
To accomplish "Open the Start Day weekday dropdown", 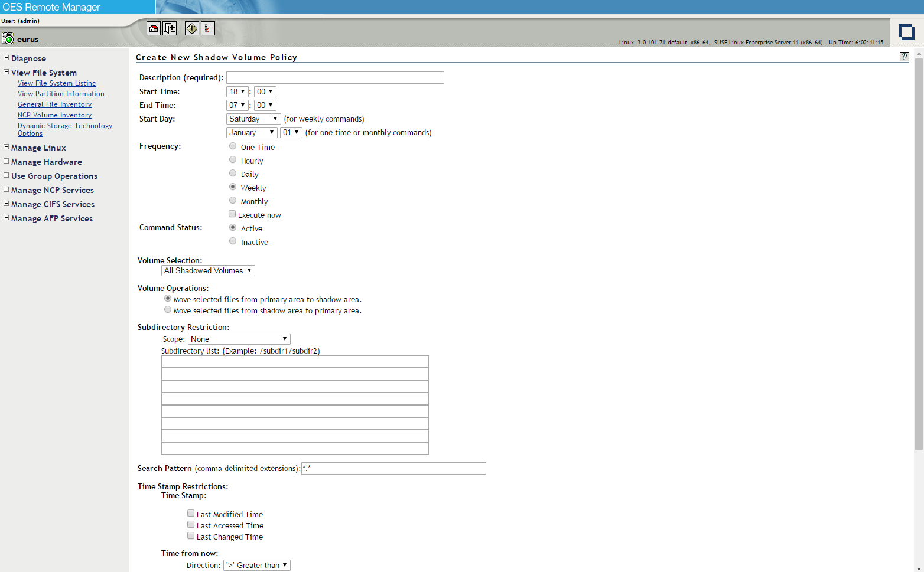I will [x=253, y=119].
